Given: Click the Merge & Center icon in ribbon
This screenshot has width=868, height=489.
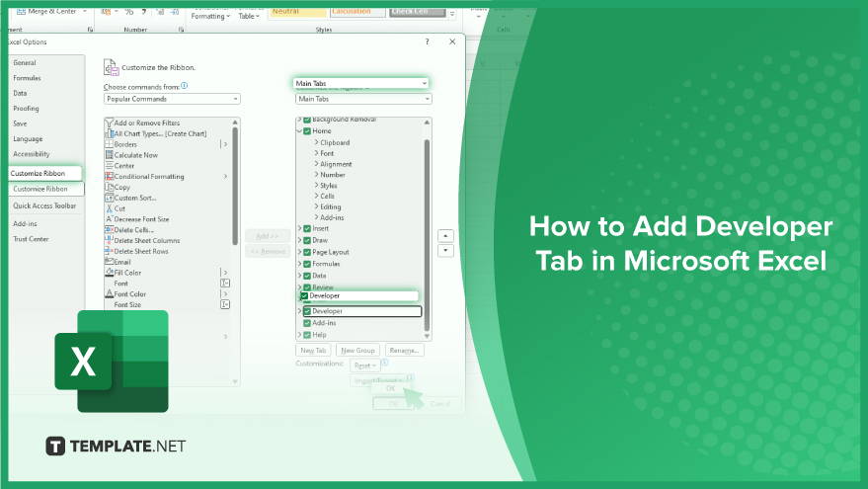Looking at the screenshot, I should tap(21, 11).
